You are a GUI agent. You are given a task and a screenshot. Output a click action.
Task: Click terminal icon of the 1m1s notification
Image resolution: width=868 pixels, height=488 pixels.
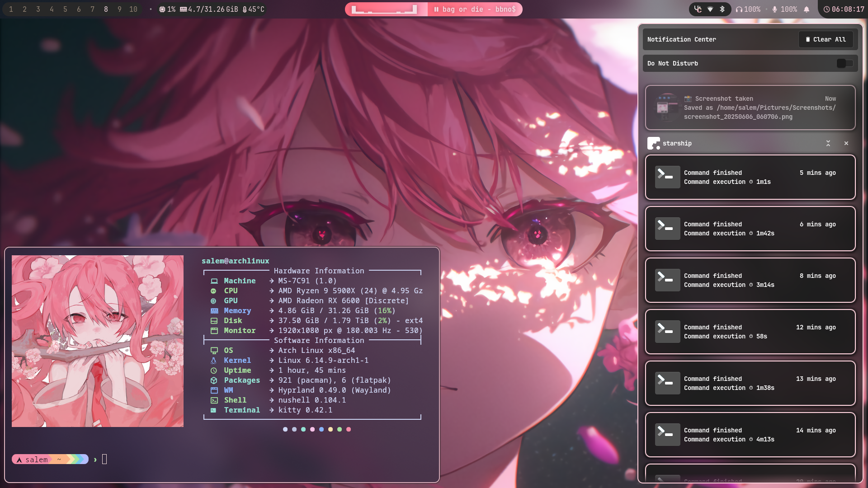pos(668,177)
